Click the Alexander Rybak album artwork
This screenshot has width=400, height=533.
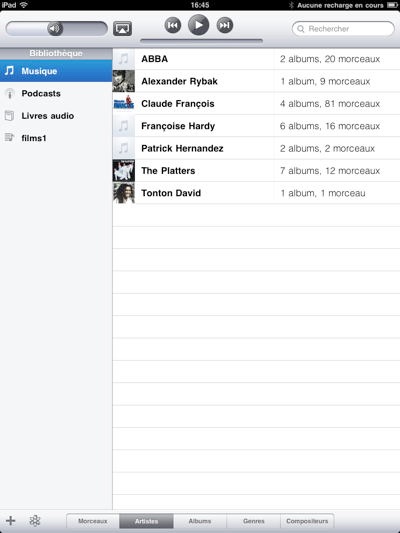[x=124, y=81]
